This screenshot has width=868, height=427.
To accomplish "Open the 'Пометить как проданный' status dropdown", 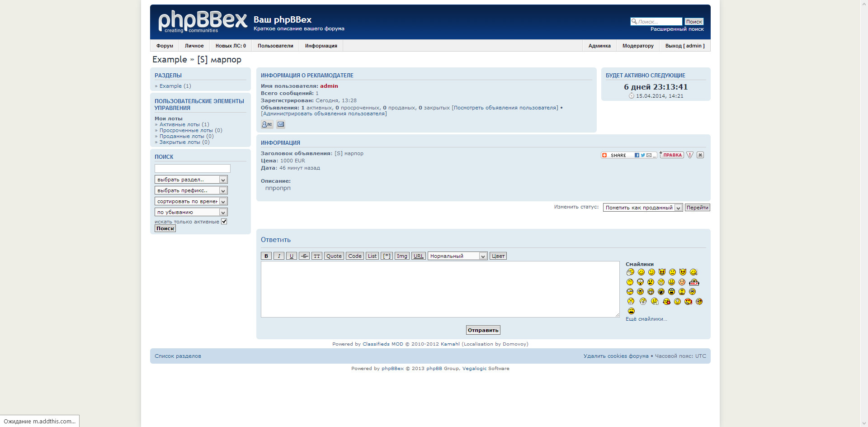I will coord(642,208).
